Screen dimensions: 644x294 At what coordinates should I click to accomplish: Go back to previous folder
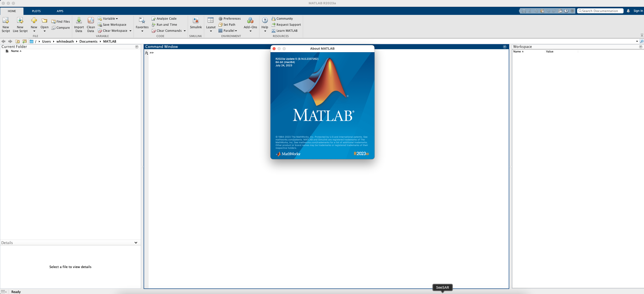[x=3, y=41]
